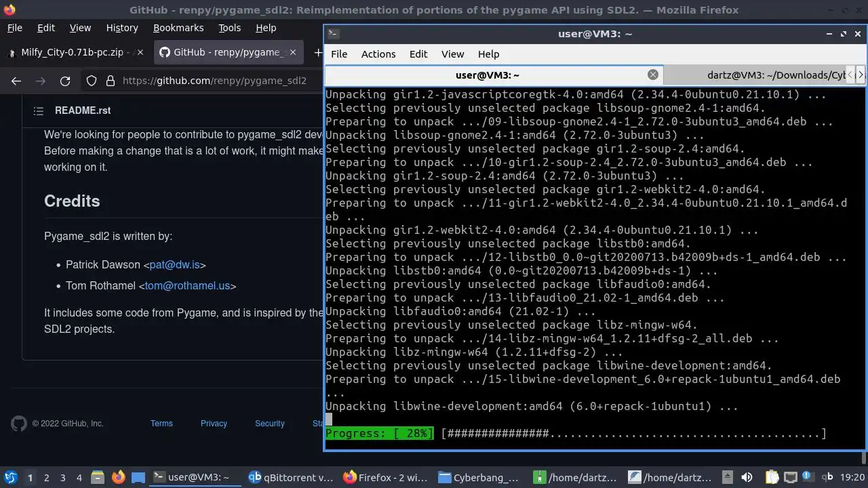The width and height of the screenshot is (868, 488).
Task: Open the terminal Actions menu
Action: [378, 54]
